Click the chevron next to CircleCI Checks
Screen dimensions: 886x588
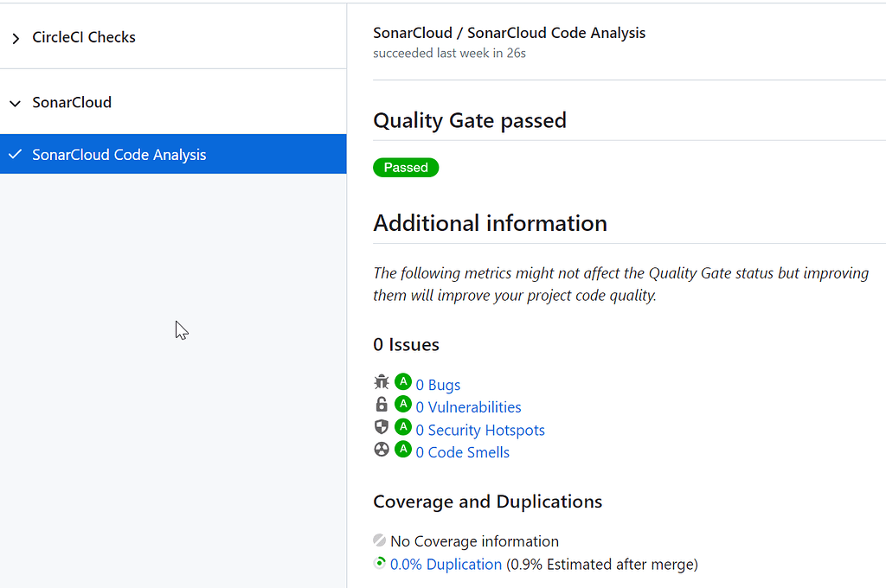coord(15,37)
